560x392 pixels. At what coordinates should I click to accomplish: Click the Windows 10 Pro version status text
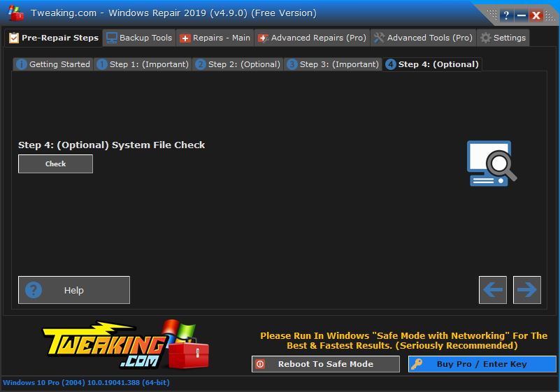click(x=86, y=382)
